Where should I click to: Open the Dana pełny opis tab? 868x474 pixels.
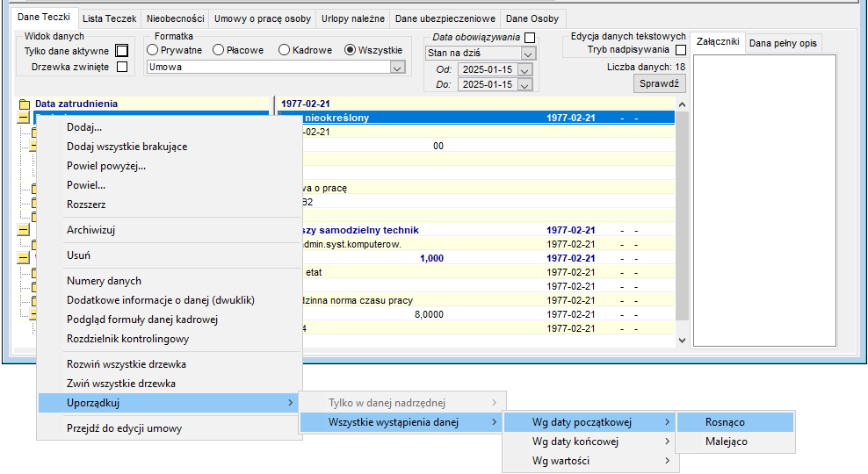(783, 43)
